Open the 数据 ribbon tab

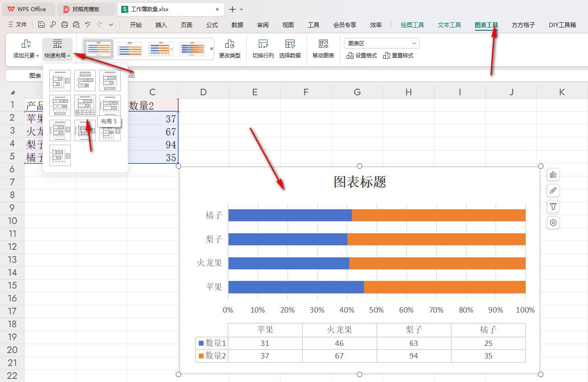(x=237, y=25)
